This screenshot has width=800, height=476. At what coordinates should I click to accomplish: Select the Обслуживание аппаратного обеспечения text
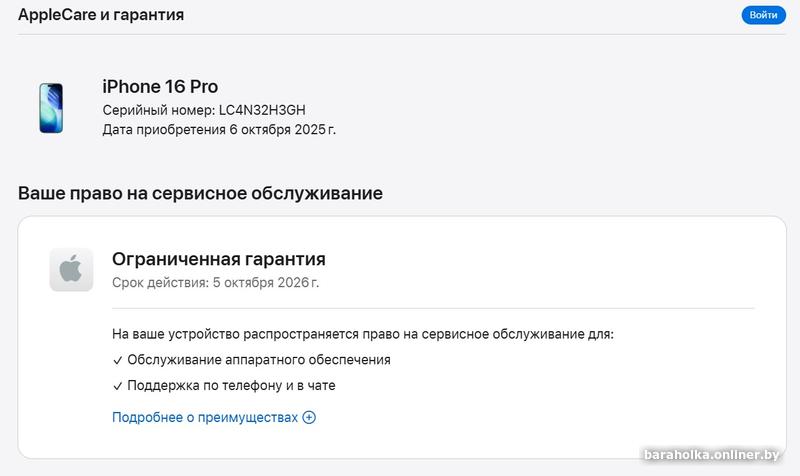pos(259,360)
